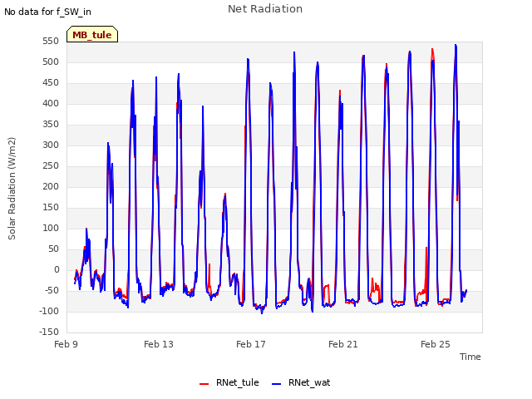
Task: Toggle the RNet_tule legend entry
Action: tap(229, 382)
